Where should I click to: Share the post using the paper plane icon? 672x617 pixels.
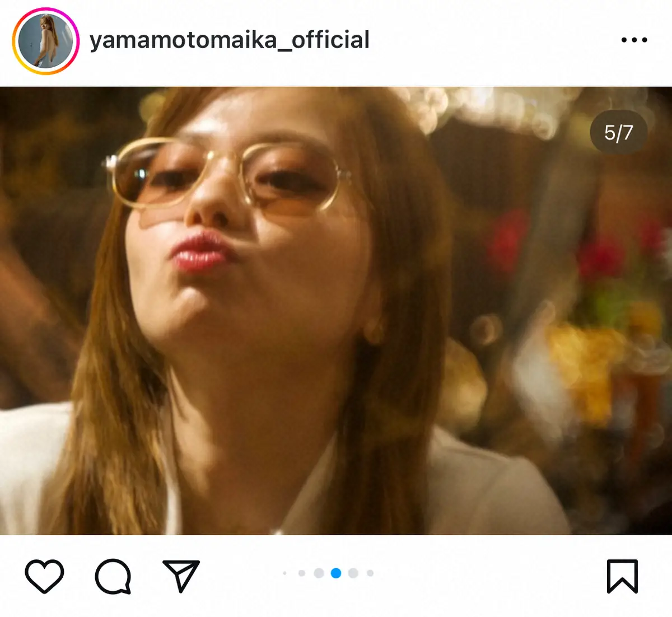(181, 576)
